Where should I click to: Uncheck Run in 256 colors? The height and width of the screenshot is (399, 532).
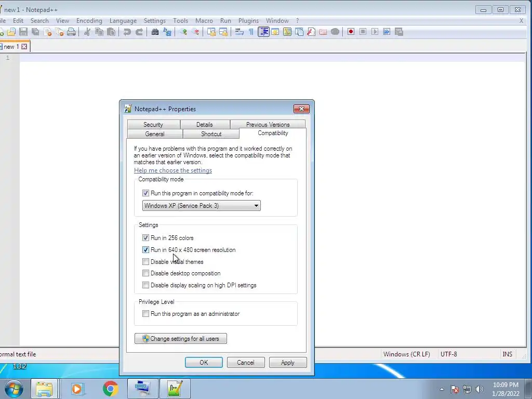[x=145, y=238]
